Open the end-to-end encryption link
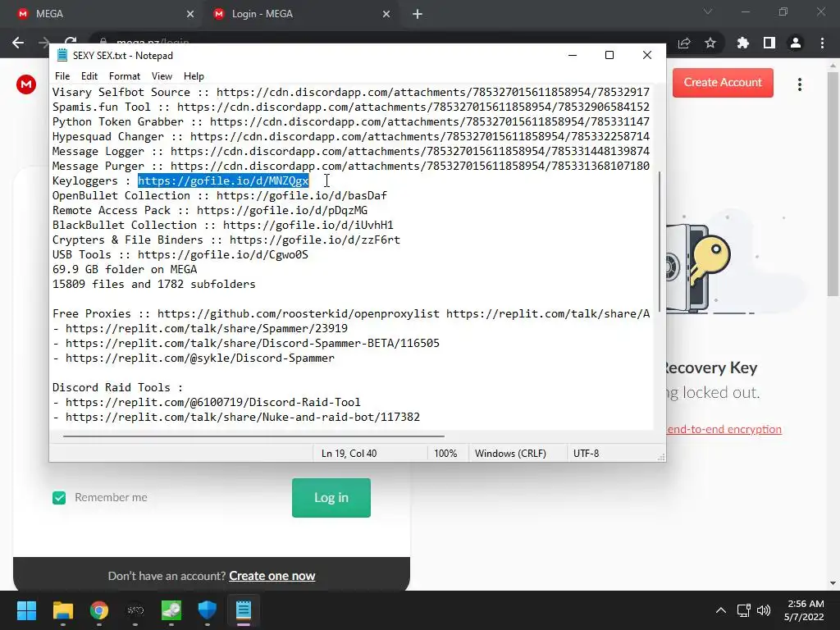The height and width of the screenshot is (630, 840). click(x=724, y=430)
